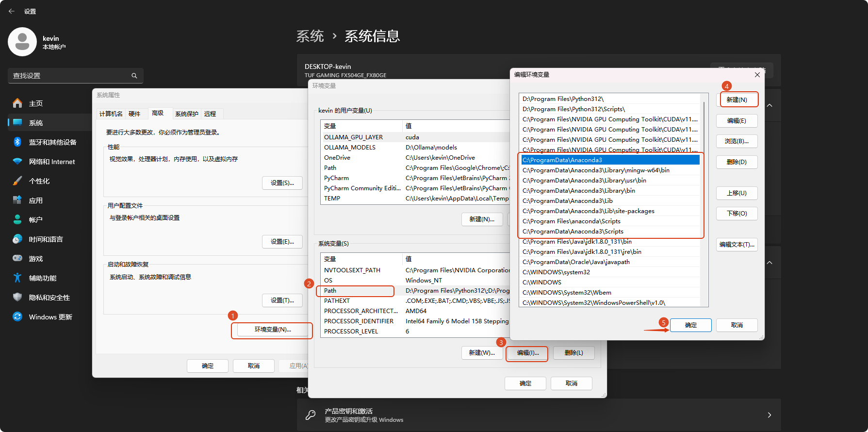Click the search magnifier icon in Settings
The height and width of the screenshot is (432, 868).
click(x=134, y=76)
